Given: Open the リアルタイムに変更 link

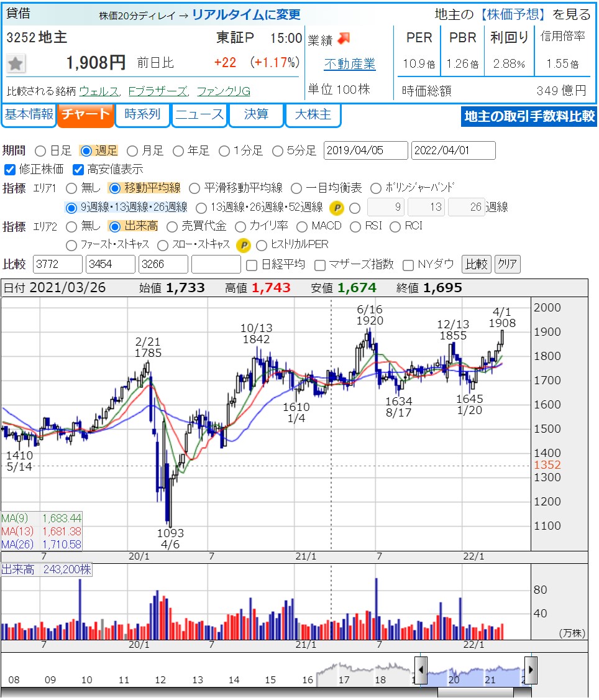Looking at the screenshot, I should pos(246,14).
